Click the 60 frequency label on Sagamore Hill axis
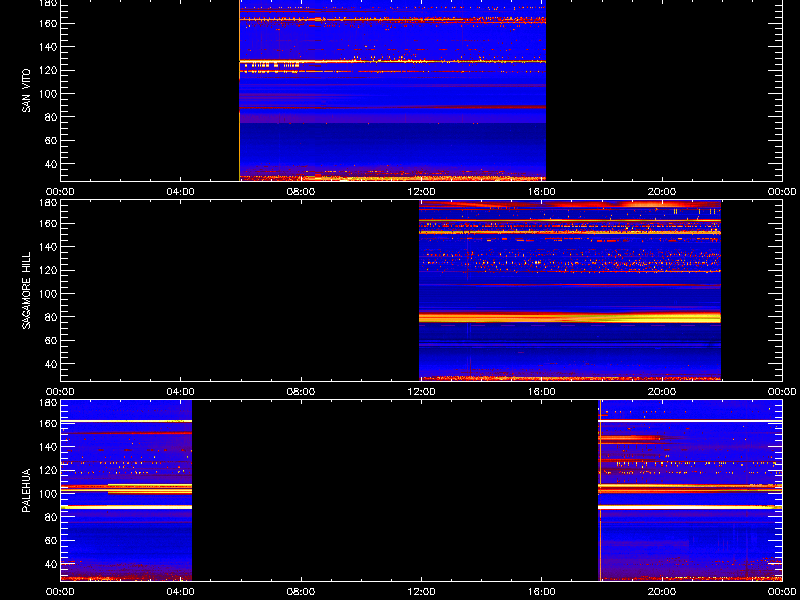 [51, 340]
